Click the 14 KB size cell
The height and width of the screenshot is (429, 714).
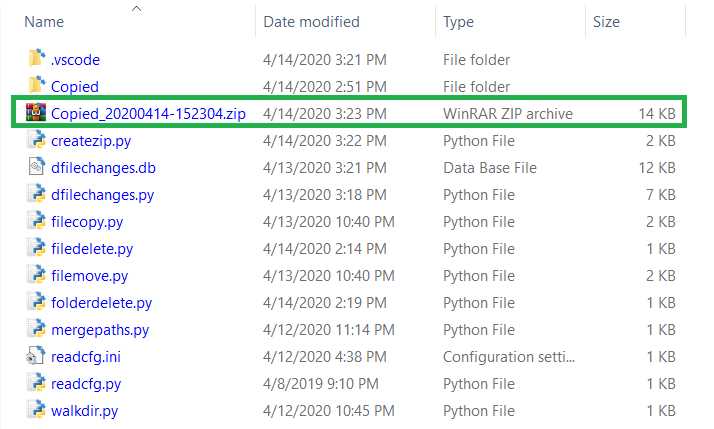coord(657,113)
